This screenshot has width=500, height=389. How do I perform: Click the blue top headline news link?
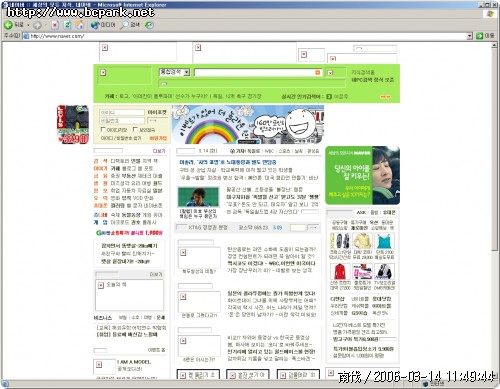[228, 162]
